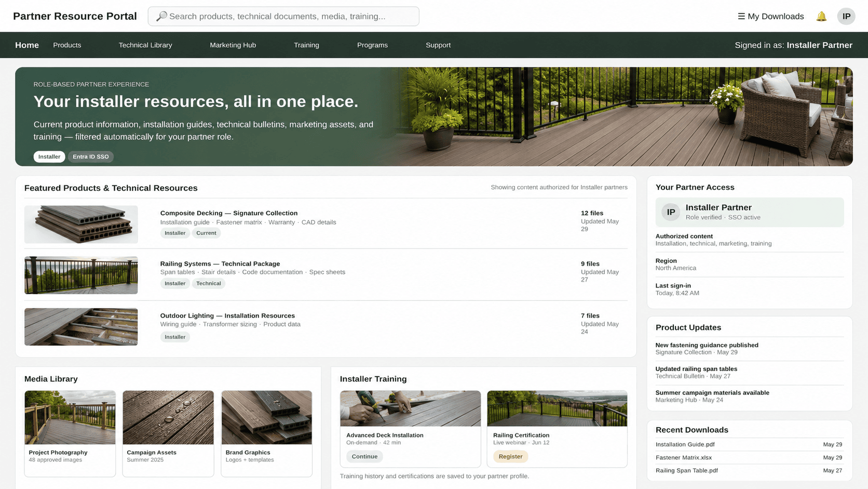Open Composite Decking — Signature Collection title
Screen dimensions: 868x489
229,213
